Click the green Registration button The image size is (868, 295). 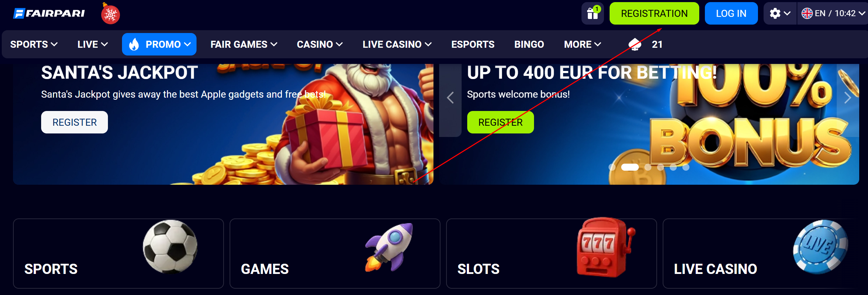click(x=654, y=13)
